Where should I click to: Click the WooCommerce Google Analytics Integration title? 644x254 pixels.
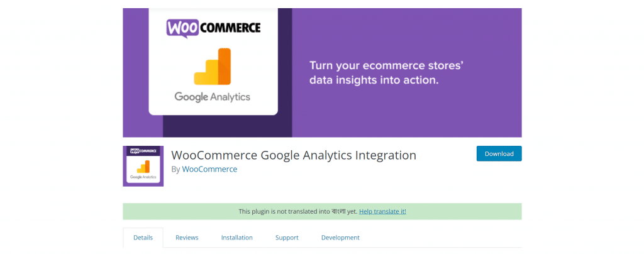coord(294,155)
